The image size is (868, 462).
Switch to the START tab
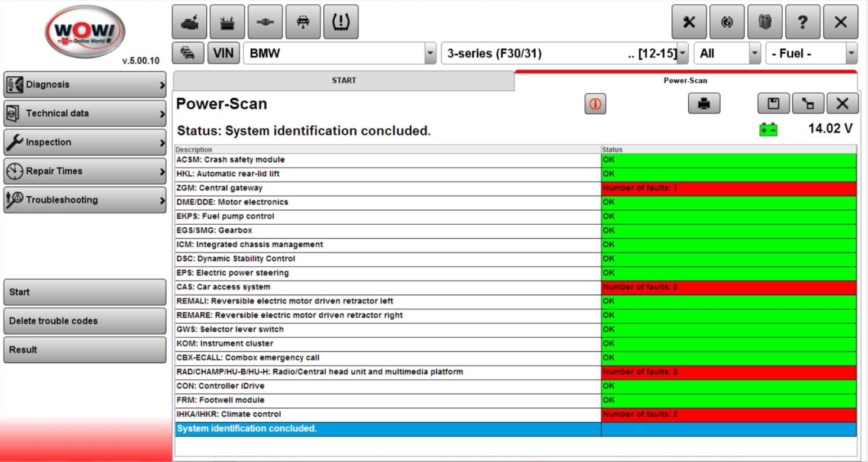tap(344, 80)
